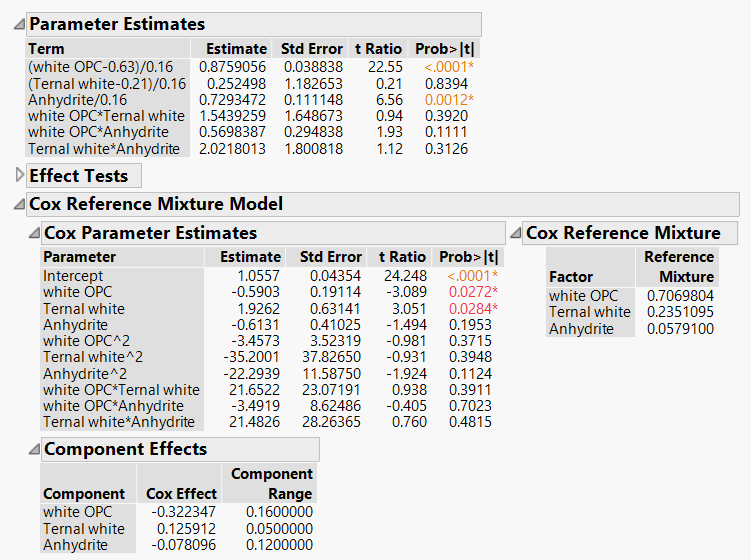Select Anhydrite reference mixture value 0.0579100
751x560 pixels.
click(x=680, y=329)
